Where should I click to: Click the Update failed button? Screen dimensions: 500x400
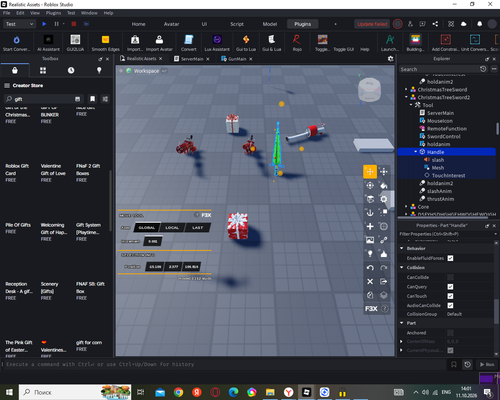coord(372,24)
